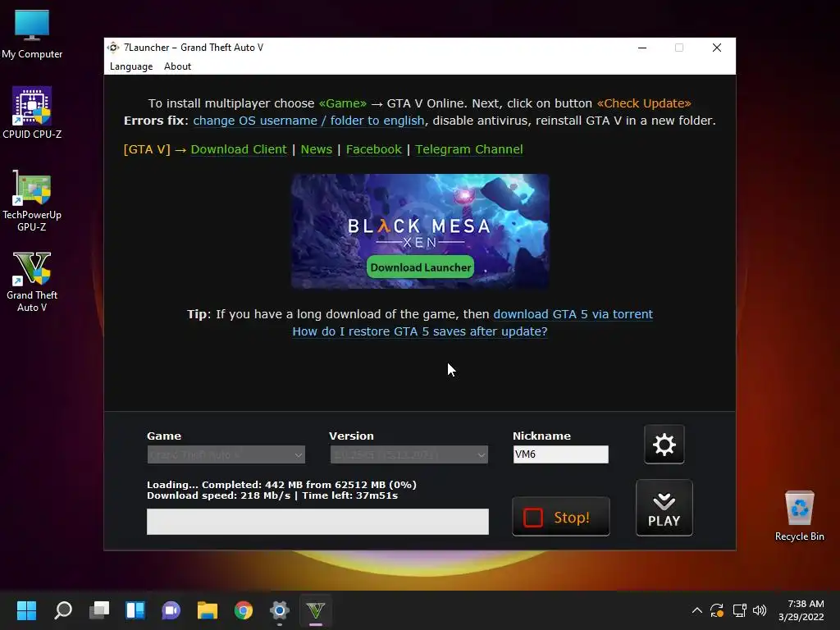The height and width of the screenshot is (630, 840).
Task: Click the «Game» text in the instructions
Action: pyautogui.click(x=343, y=103)
